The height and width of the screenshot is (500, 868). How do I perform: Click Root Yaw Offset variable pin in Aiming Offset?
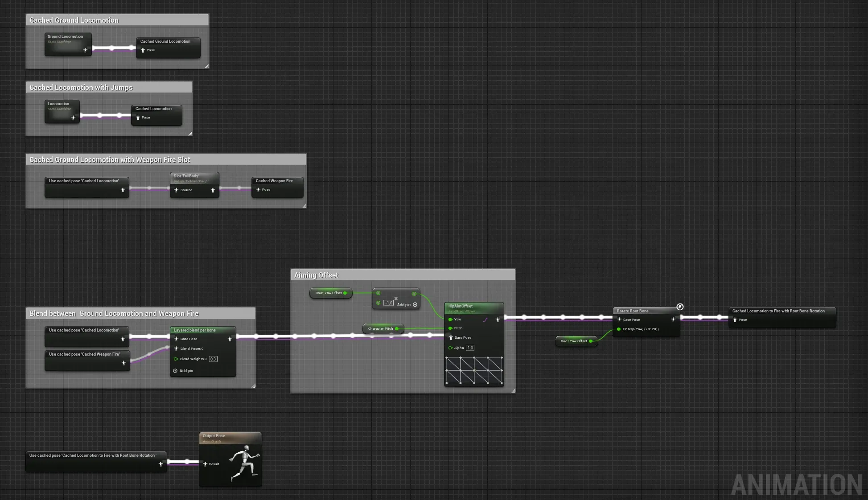345,293
